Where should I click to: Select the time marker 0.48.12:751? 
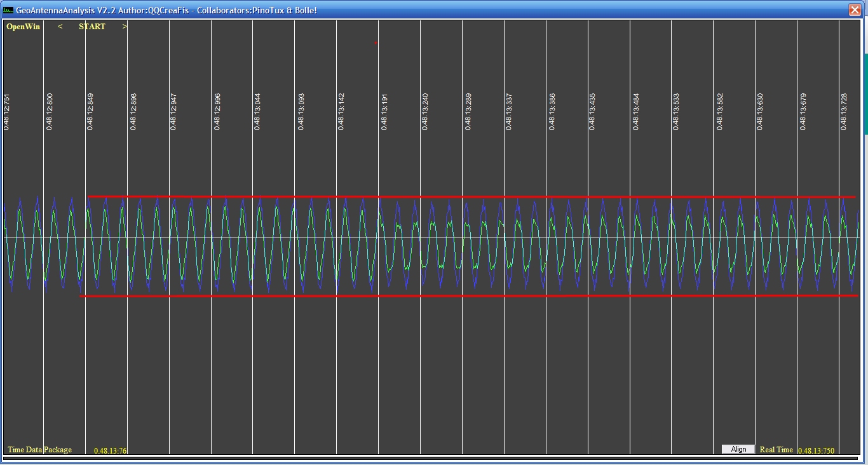(7, 112)
